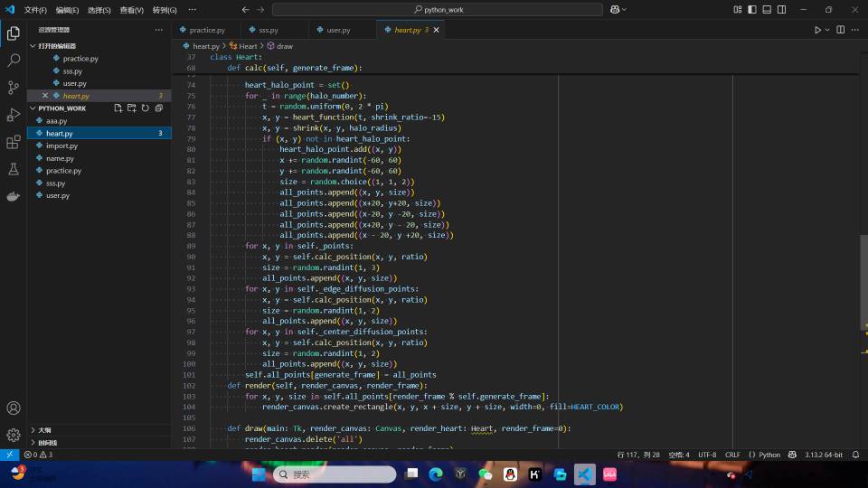The height and width of the screenshot is (488, 868).
Task: Toggle the primary side bar
Action: (751, 9)
